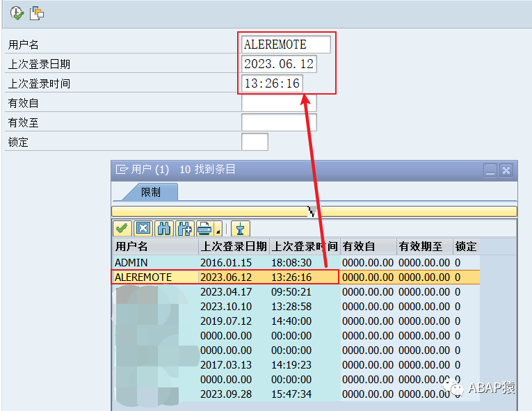Viewport: 532px width, 411px height.
Task: Click the binoculars find icon
Action: tap(164, 228)
